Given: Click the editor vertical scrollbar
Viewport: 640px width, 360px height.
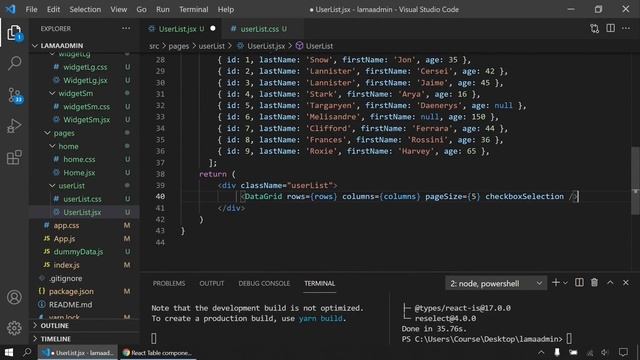Looking at the screenshot, I should pos(635,180).
